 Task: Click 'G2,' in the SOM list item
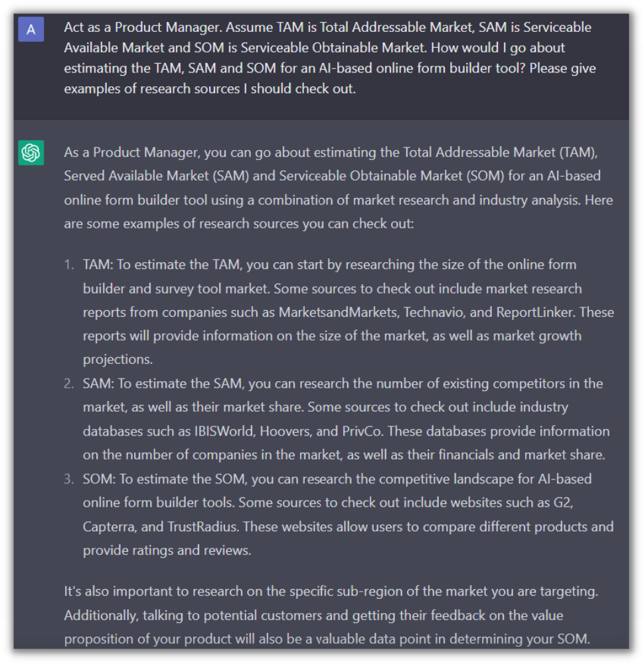pyautogui.click(x=563, y=503)
